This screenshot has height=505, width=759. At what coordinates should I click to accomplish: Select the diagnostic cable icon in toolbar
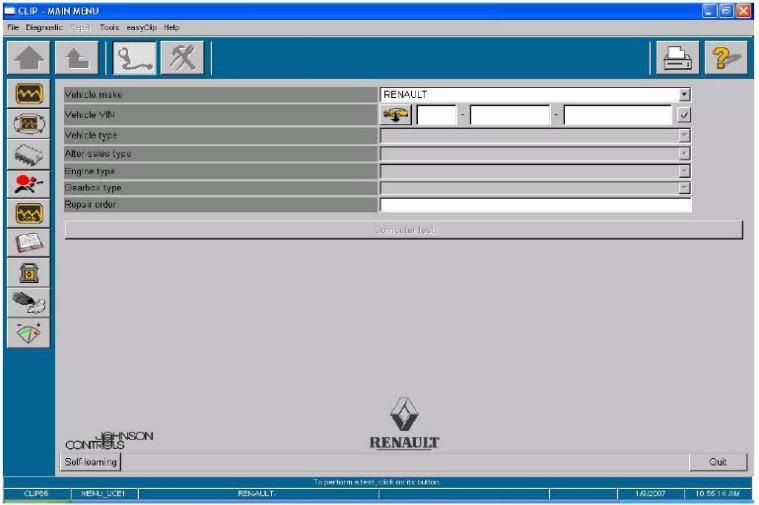coord(135,58)
